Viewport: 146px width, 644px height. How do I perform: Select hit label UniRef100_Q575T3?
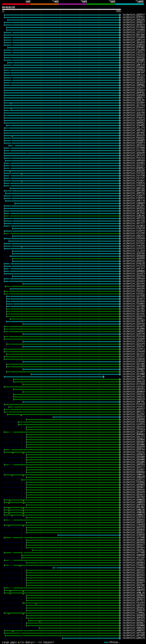click(134, 600)
